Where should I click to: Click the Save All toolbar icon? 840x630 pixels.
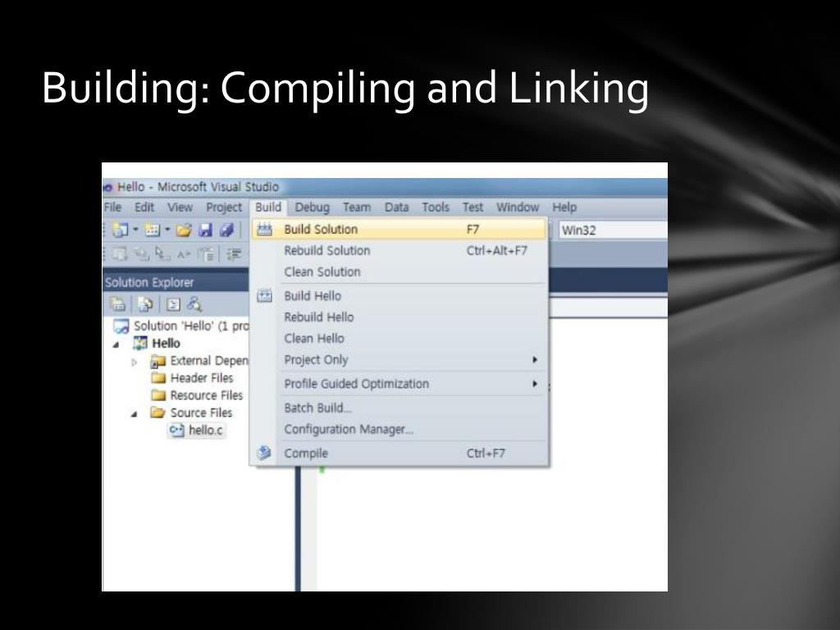(226, 231)
